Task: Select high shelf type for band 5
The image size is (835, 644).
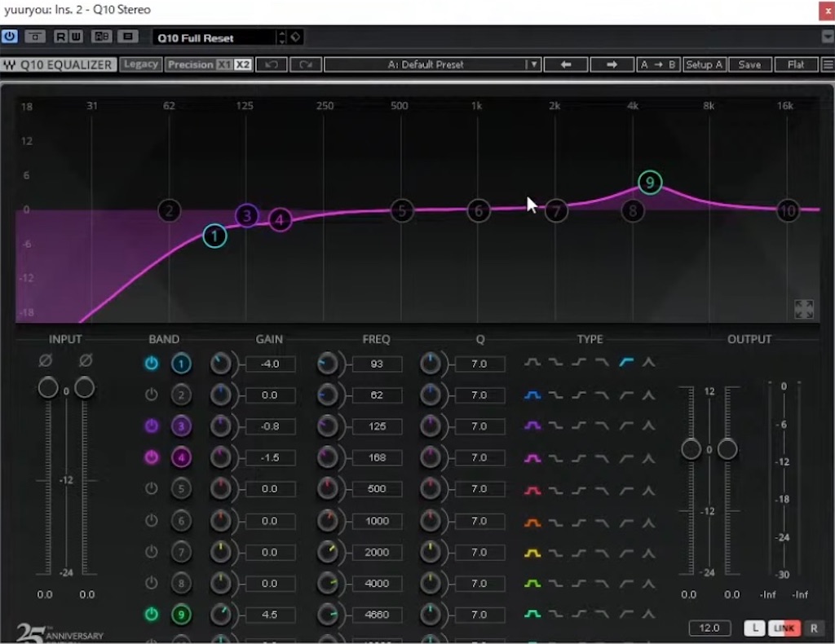Action: pos(579,490)
